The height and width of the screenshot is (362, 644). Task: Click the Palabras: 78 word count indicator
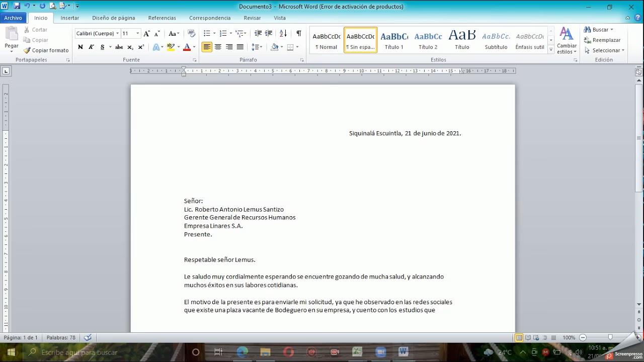pos(61,337)
